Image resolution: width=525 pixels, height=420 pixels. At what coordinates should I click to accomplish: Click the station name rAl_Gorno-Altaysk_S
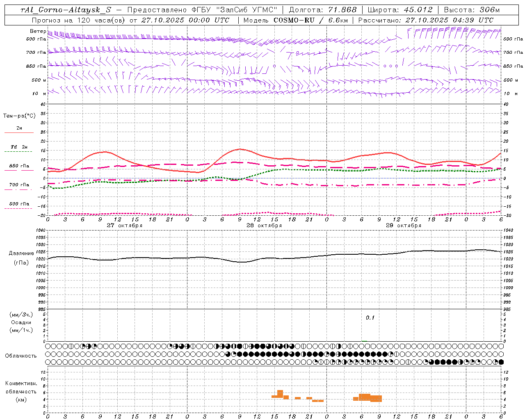pyautogui.click(x=66, y=10)
